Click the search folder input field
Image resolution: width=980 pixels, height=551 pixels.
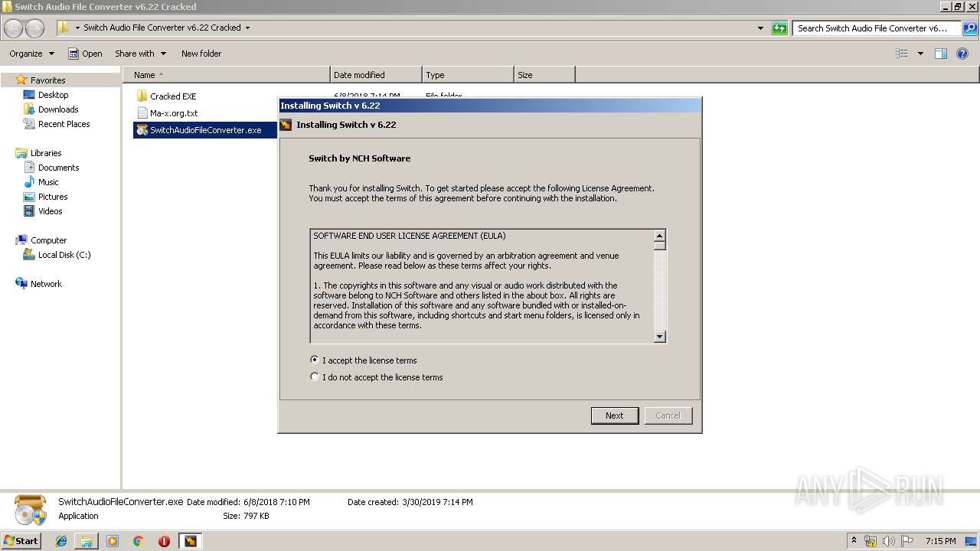877,28
